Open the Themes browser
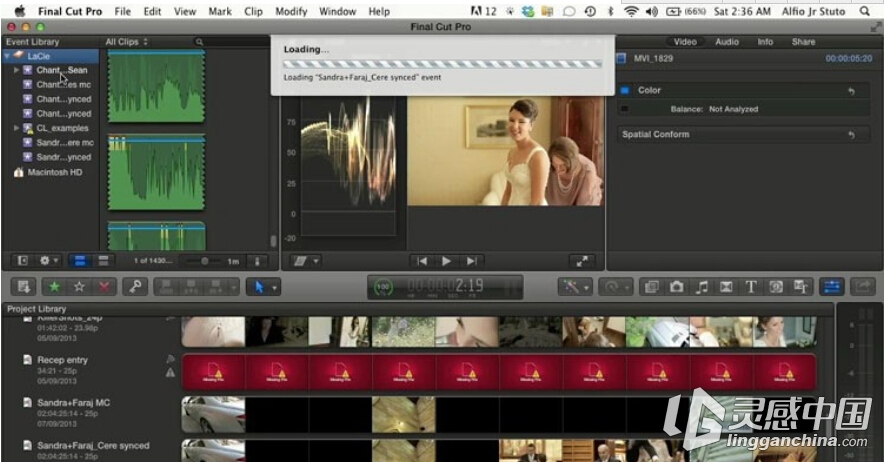Viewport: 884px width, 462px height. 801,287
